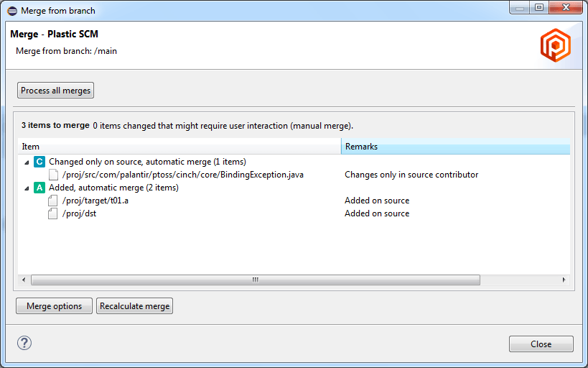This screenshot has width=588, height=368.
Task: Sort by the Item column header
Action: pos(179,147)
